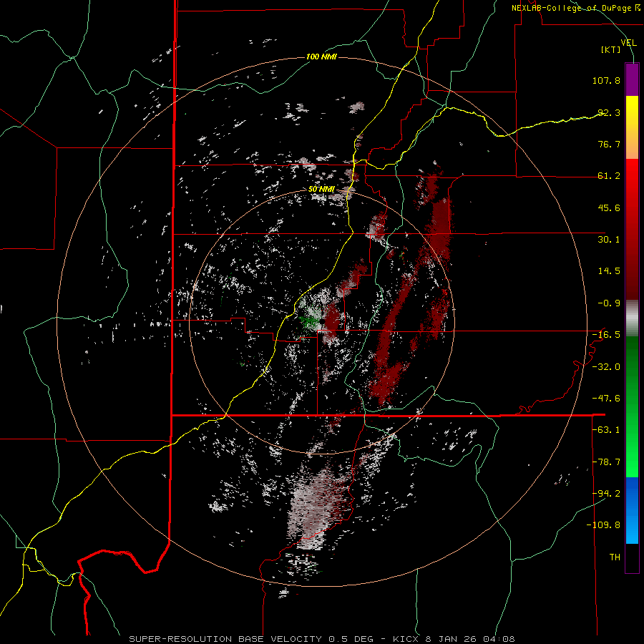Click the 45.6 velocity scale value
This screenshot has height=644, width=644.
coord(609,208)
